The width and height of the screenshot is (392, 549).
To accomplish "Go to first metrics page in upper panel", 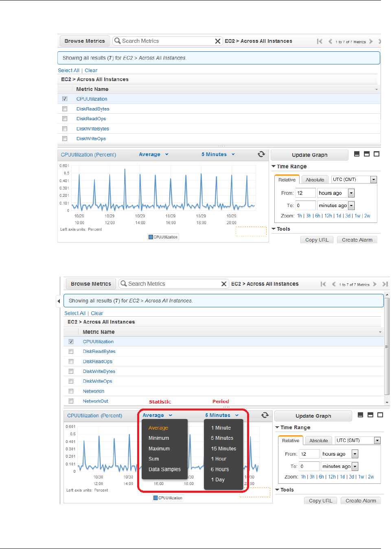I will pyautogui.click(x=320, y=41).
